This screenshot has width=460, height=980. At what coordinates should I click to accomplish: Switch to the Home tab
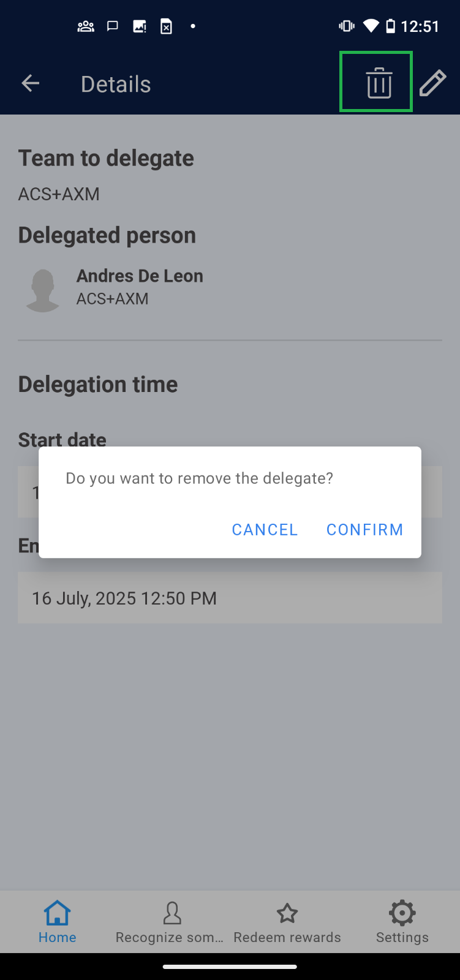(x=57, y=921)
